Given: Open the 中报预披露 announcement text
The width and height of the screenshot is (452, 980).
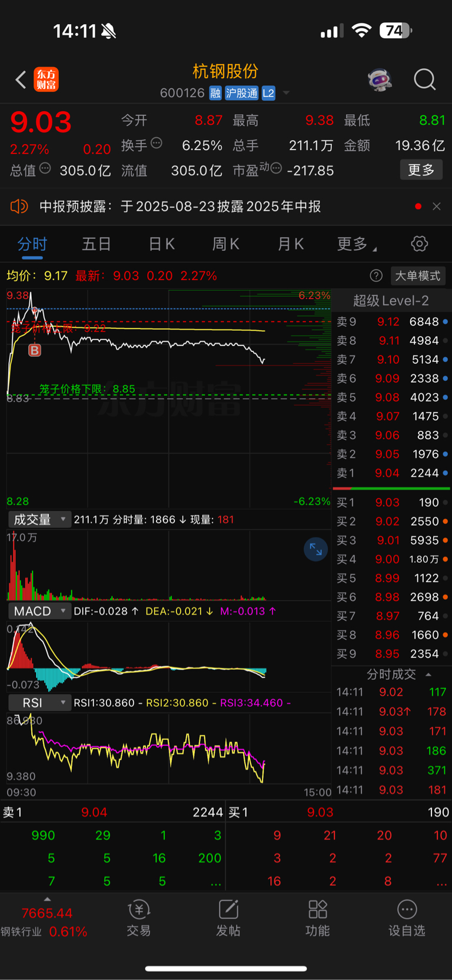Looking at the screenshot, I should pos(180,206).
